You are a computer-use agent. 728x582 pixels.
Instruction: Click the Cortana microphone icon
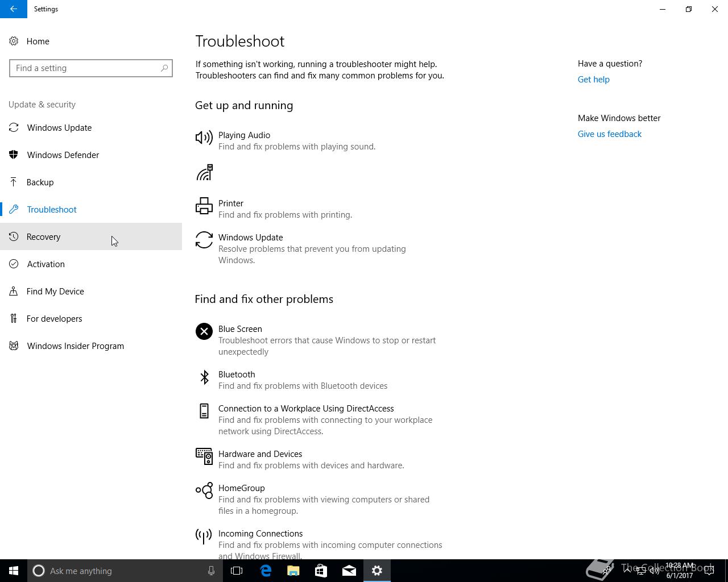coord(211,571)
